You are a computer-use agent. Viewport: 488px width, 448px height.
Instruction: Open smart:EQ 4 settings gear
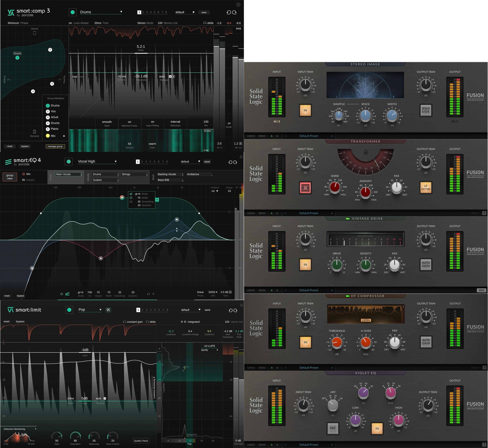241,157
